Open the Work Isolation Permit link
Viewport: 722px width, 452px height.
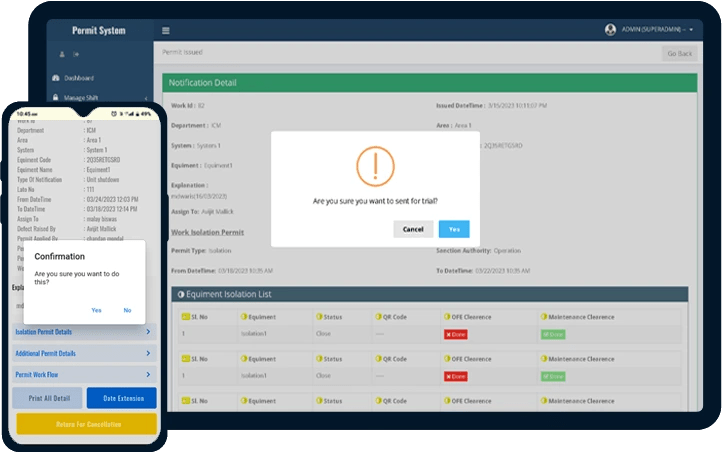pyautogui.click(x=208, y=232)
